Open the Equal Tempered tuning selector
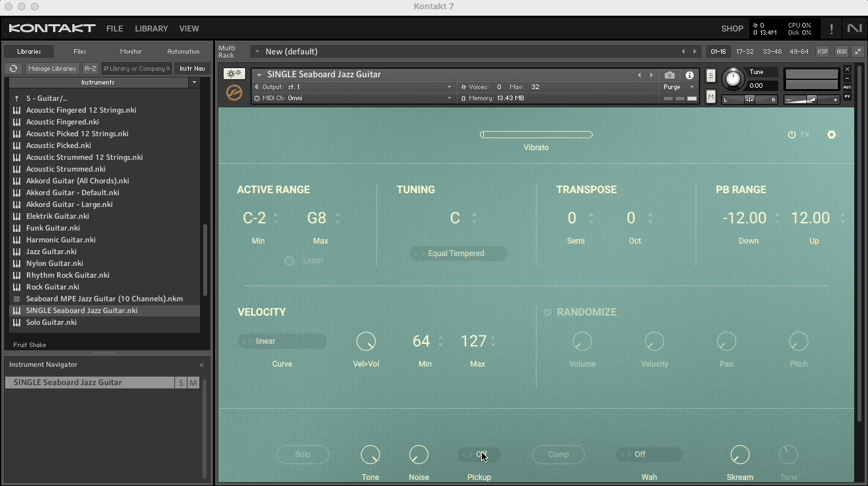The height and width of the screenshot is (486, 868). (458, 253)
